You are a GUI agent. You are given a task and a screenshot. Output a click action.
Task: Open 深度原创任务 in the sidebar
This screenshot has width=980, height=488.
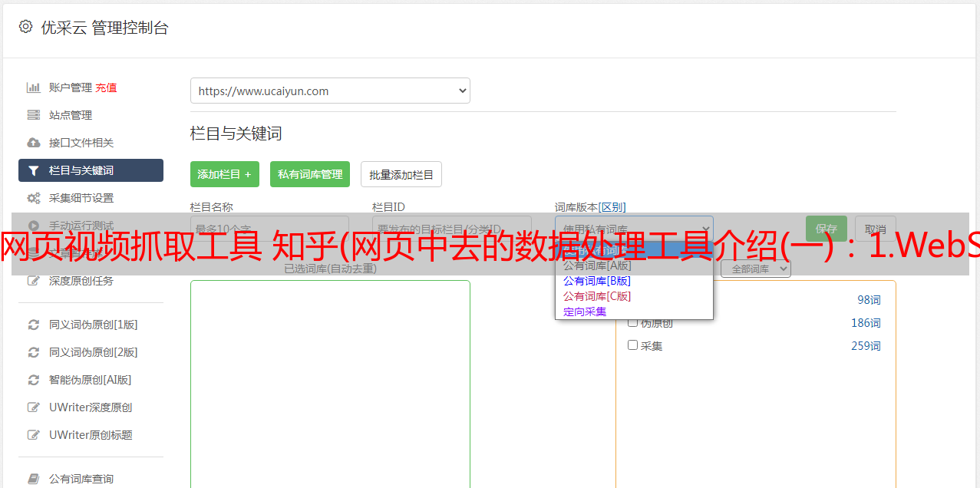click(81, 281)
